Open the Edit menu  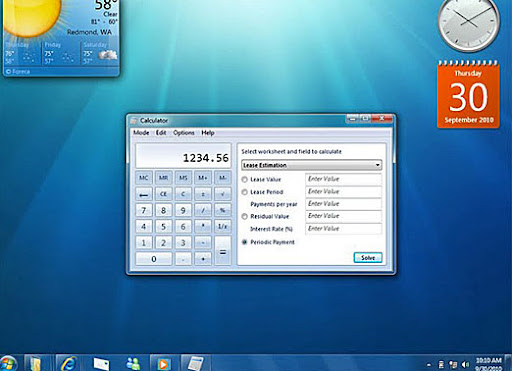(x=161, y=133)
